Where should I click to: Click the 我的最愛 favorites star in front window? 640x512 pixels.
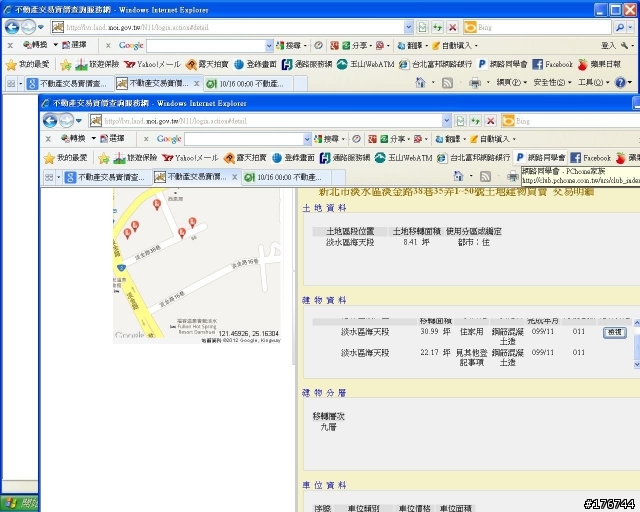(x=65, y=158)
